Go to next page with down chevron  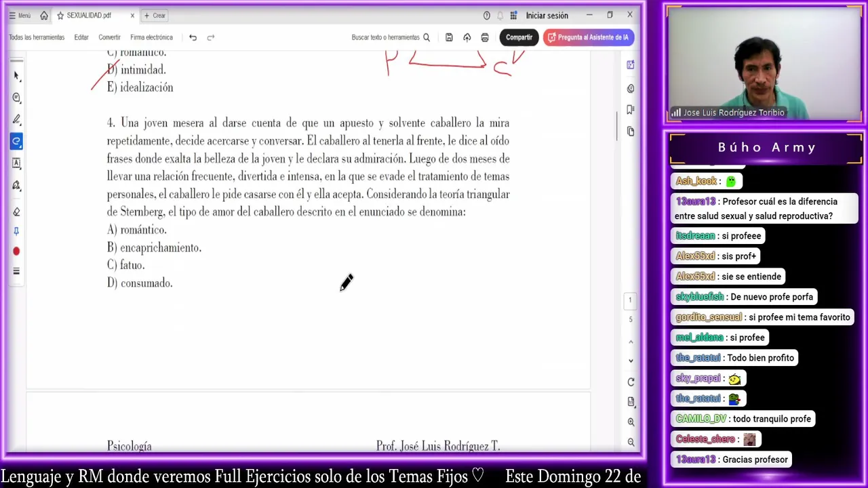click(x=631, y=361)
